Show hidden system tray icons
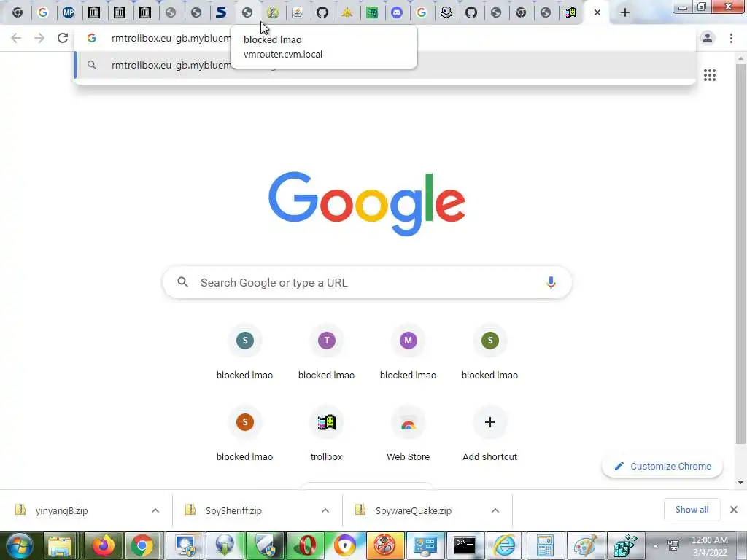This screenshot has height=560, width=747. click(656, 546)
